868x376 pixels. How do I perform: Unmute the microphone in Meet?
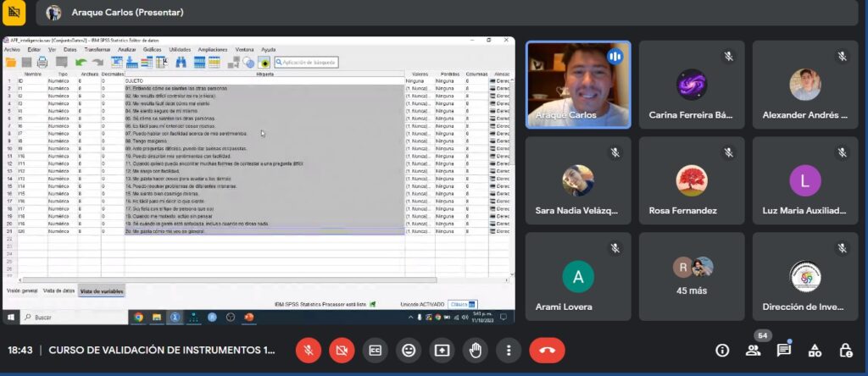[309, 350]
